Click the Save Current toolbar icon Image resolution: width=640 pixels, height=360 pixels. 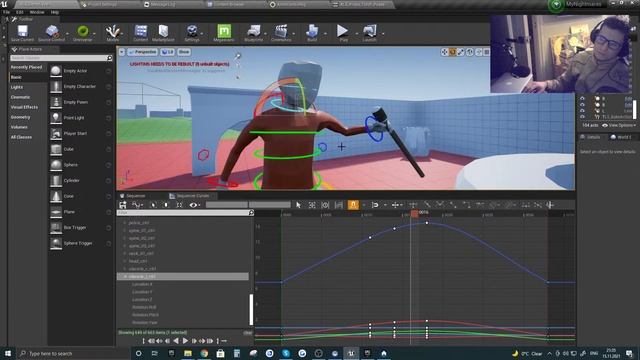22,31
